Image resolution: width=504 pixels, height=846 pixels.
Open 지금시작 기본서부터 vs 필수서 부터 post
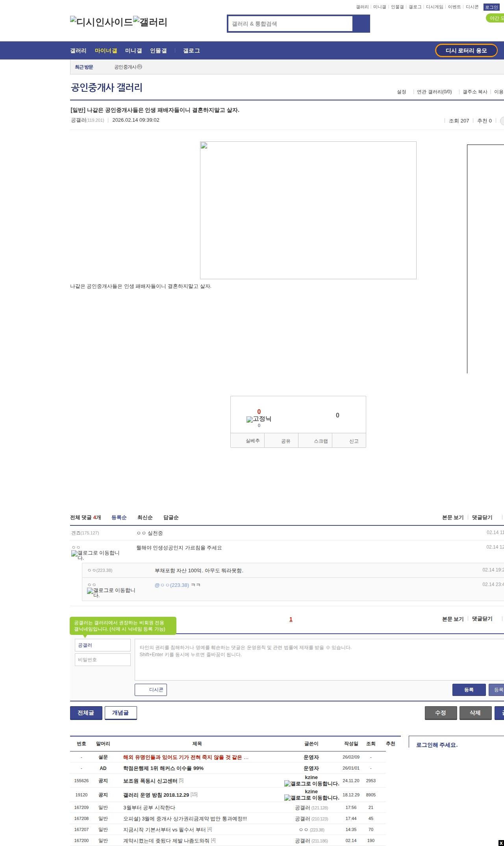click(x=165, y=829)
